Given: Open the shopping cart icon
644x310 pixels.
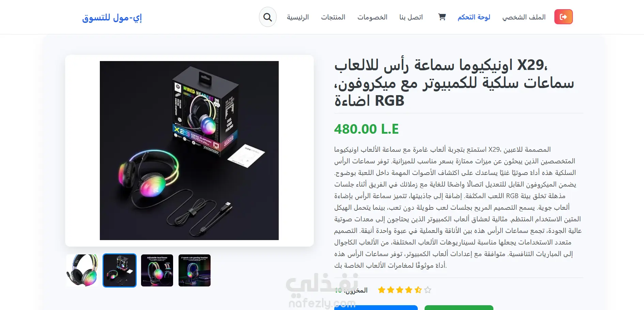Looking at the screenshot, I should (x=442, y=17).
